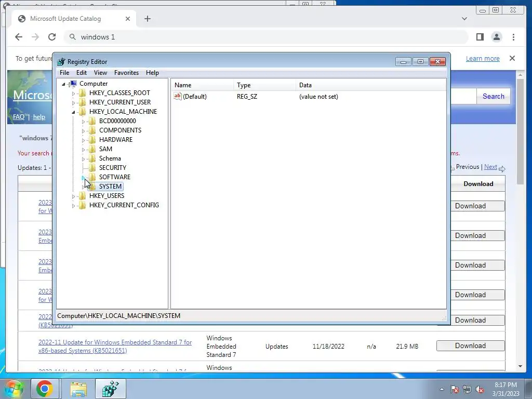The width and height of the screenshot is (532, 399).
Task: Expand the COMPONENTS key
Action: click(83, 130)
